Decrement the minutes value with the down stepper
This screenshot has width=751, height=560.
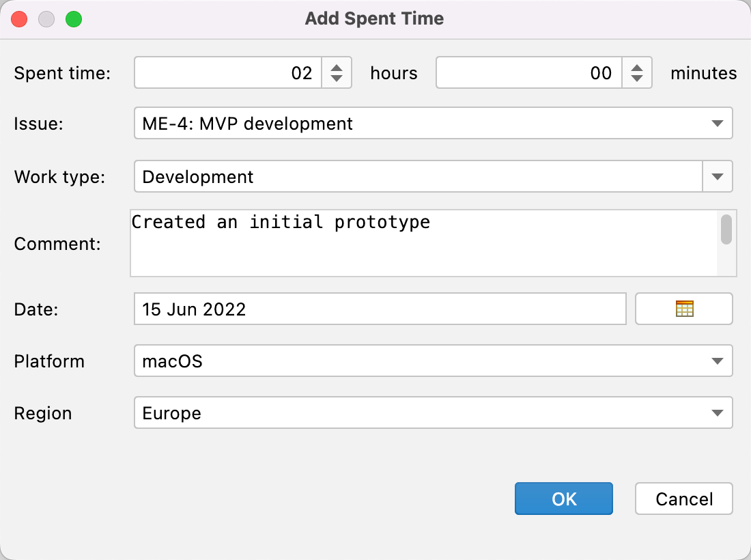pos(636,78)
